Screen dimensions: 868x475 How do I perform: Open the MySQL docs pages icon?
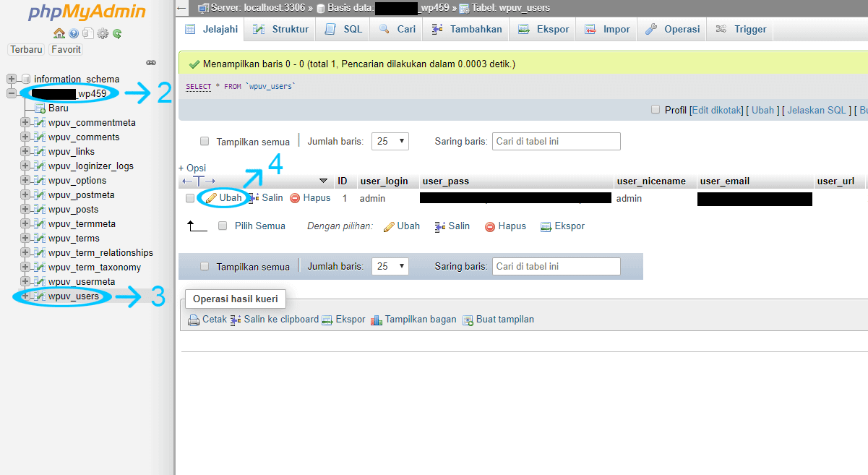point(87,33)
